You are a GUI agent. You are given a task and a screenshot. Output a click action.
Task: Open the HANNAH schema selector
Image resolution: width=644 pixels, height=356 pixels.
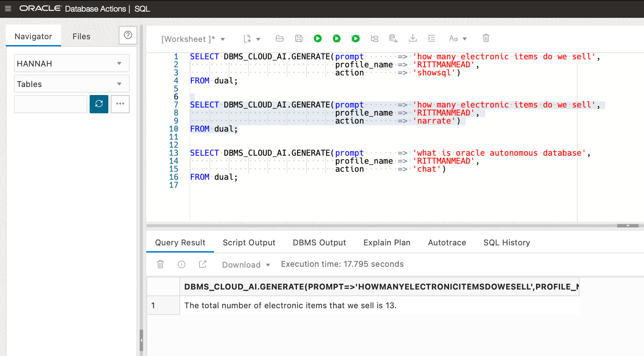click(71, 63)
